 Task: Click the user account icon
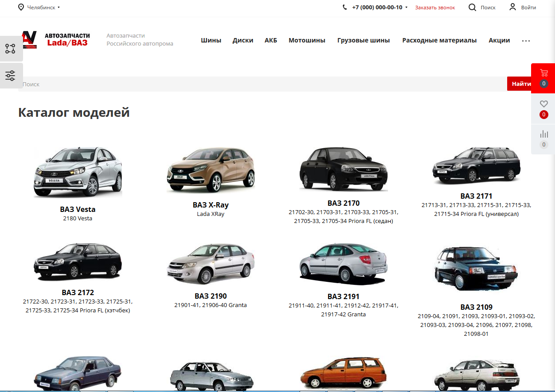513,7
